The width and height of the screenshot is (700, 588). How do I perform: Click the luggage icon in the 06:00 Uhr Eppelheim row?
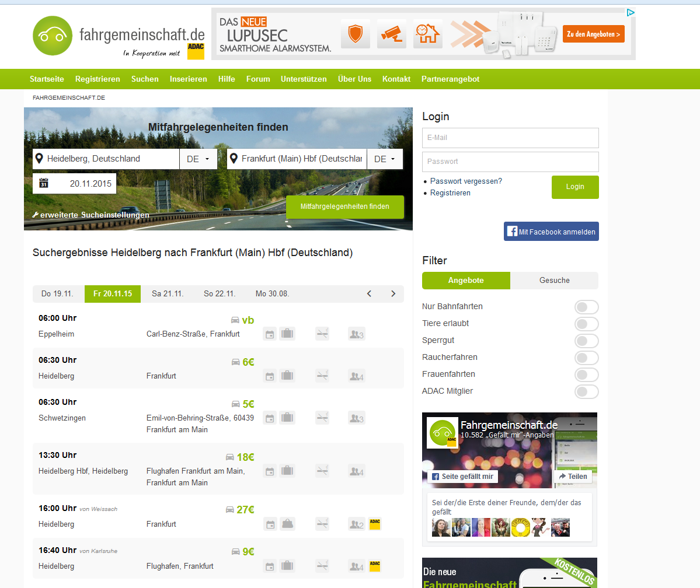(287, 334)
